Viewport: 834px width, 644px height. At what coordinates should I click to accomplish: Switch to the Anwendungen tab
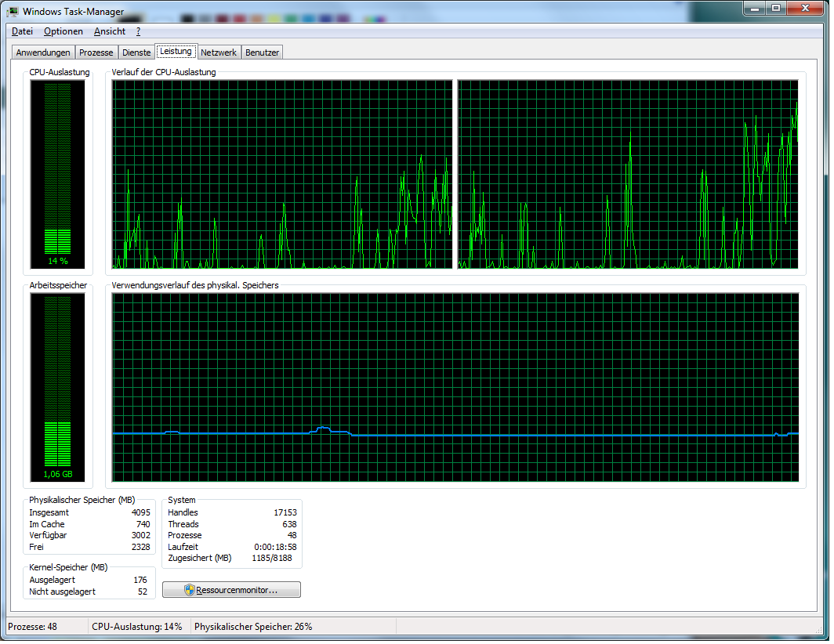point(43,52)
